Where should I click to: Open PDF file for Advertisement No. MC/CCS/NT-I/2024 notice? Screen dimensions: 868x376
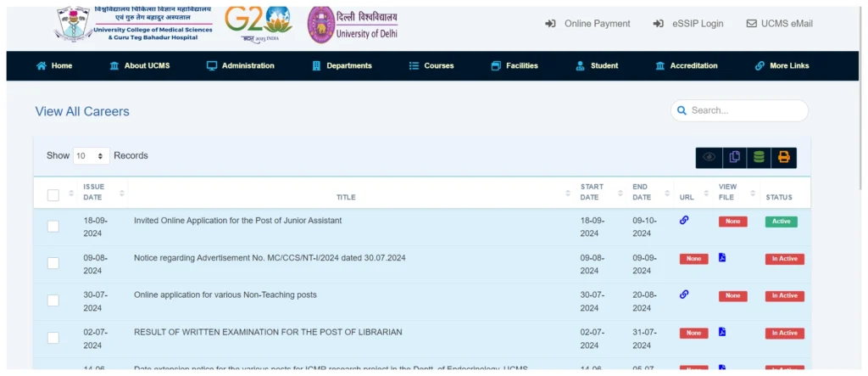tap(722, 257)
